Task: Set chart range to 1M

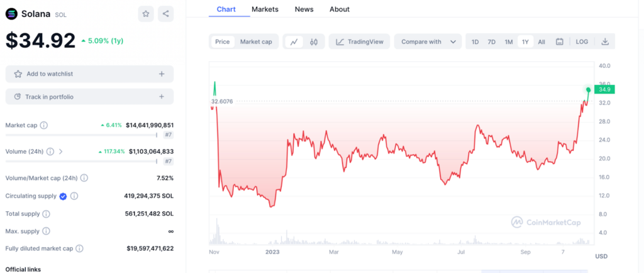Action: [x=509, y=42]
